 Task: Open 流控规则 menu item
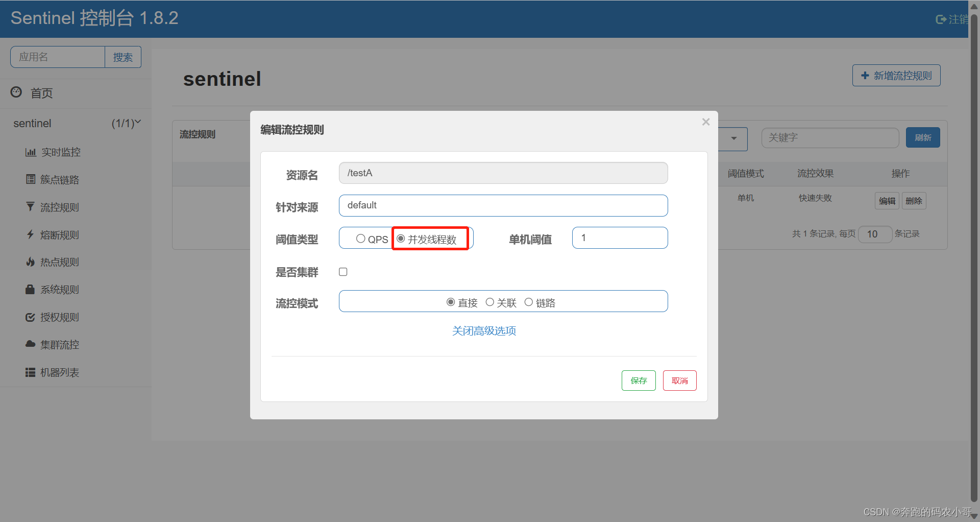(x=60, y=207)
